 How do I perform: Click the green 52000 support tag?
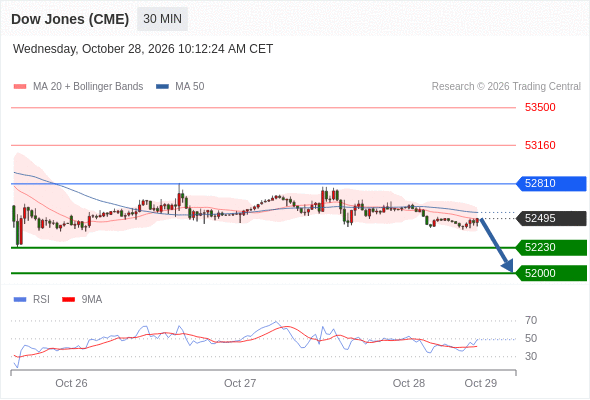(x=551, y=273)
